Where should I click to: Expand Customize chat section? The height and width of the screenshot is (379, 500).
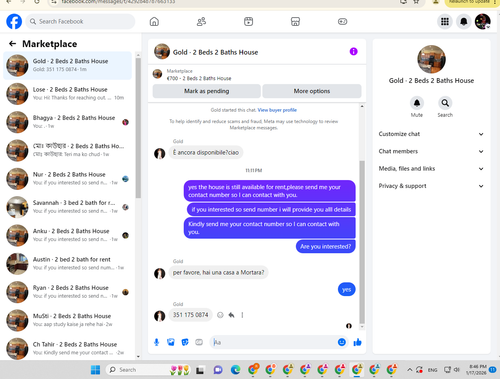point(431,134)
